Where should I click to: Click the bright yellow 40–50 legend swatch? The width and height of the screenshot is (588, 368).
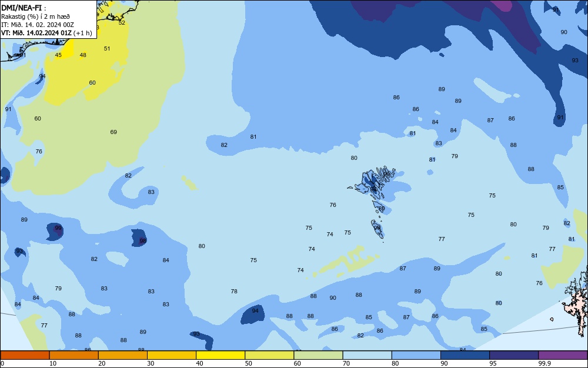(220, 355)
